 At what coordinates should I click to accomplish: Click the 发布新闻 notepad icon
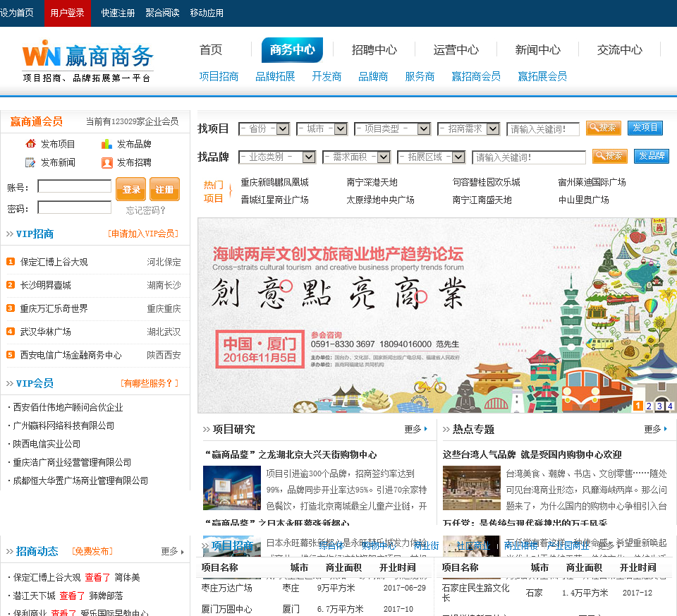pos(30,162)
